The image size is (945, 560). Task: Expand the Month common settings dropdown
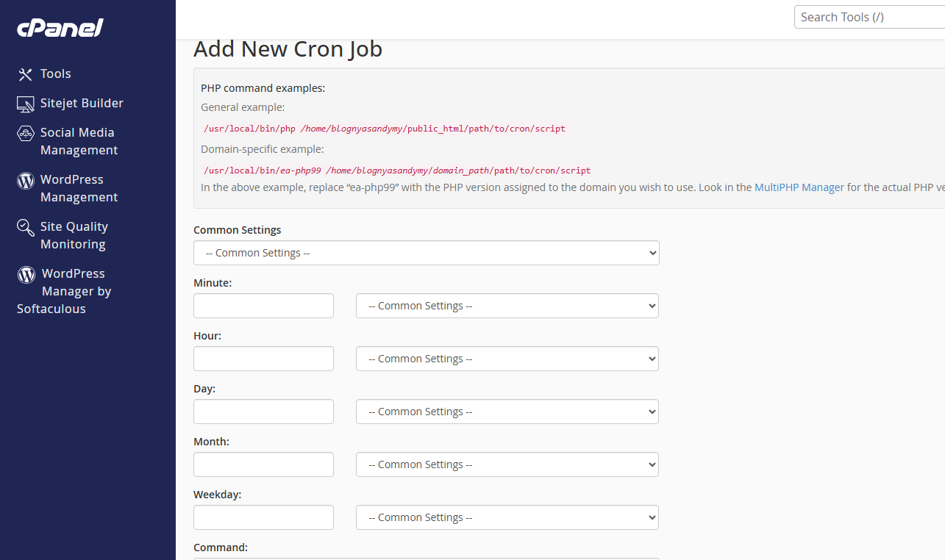[507, 464]
